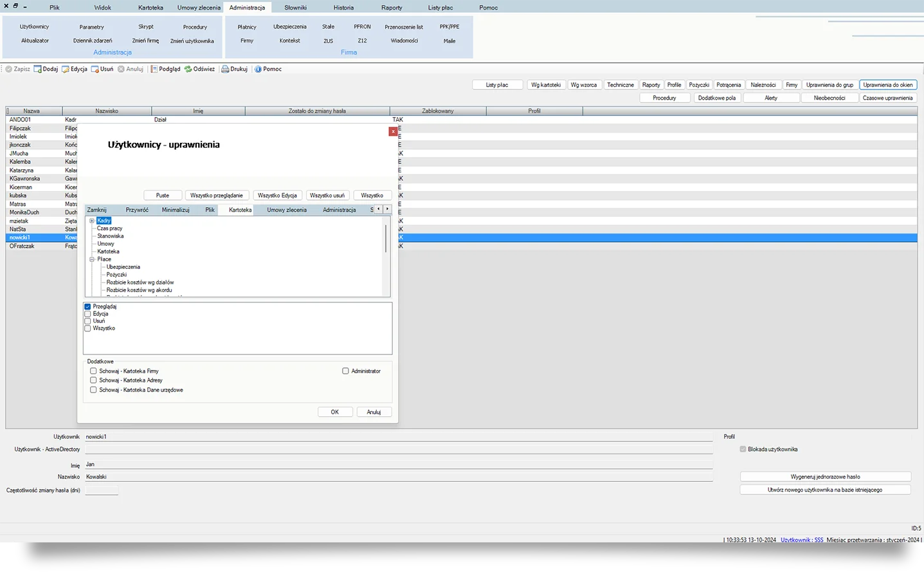Image resolution: width=924 pixels, height=572 pixels.
Task: Click the Zapisz (save) toolbar icon
Action: point(9,69)
